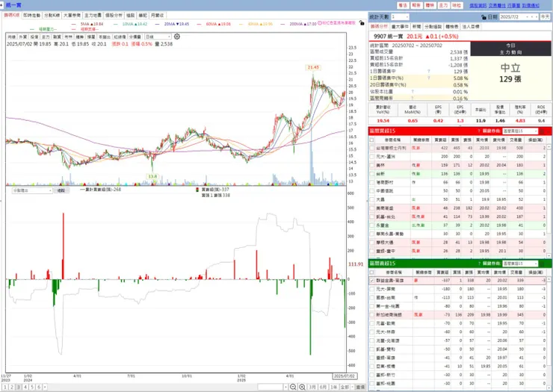553x392 pixels.
Task: Open the 日線 period dropdown
Action: pos(158,37)
